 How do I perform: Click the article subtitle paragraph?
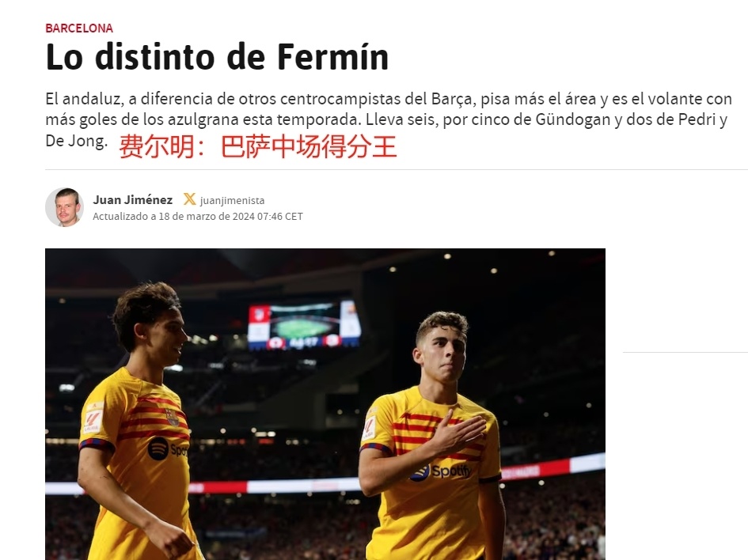(x=389, y=119)
